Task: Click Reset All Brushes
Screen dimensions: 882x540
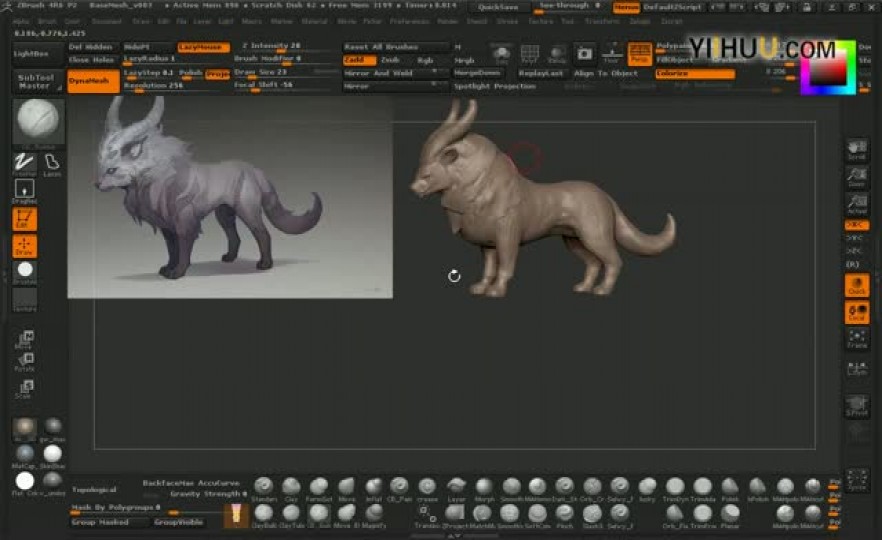Action: click(x=396, y=47)
